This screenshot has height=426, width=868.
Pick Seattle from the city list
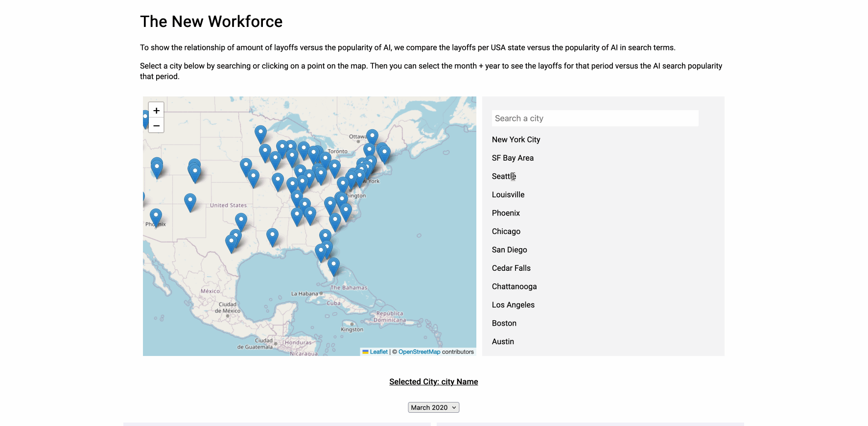(x=504, y=176)
